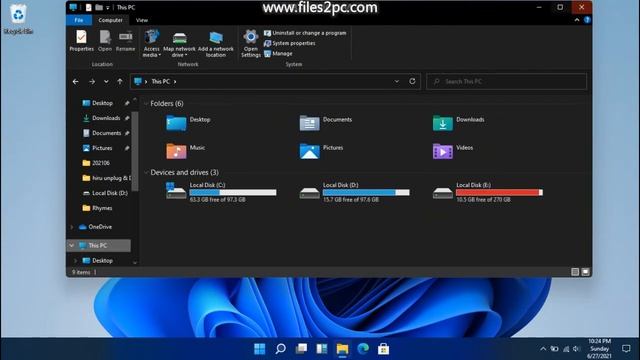Open taskbar Search icon
The height and width of the screenshot is (360, 640).
[x=280, y=349]
